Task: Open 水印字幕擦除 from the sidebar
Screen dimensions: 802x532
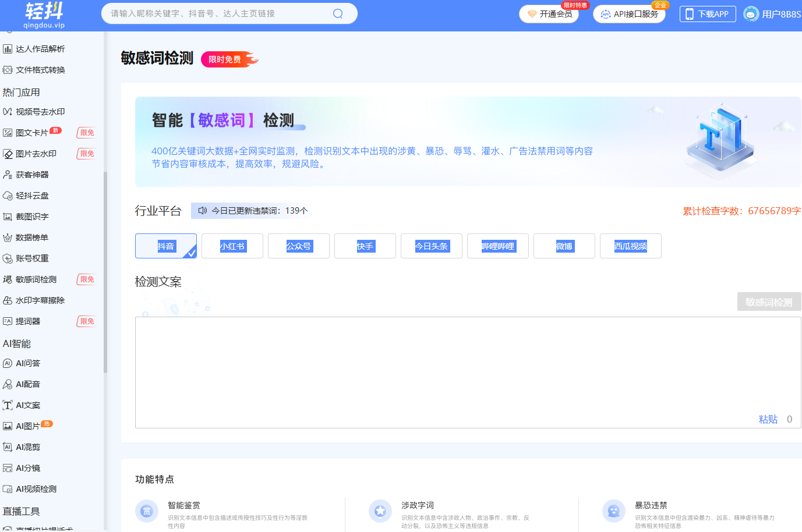Action: click(x=40, y=300)
